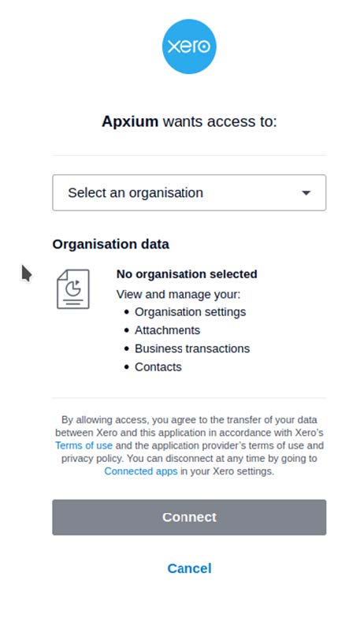Click the Contacts list item
Image resolution: width=364 pixels, height=618 pixels.
158,367
